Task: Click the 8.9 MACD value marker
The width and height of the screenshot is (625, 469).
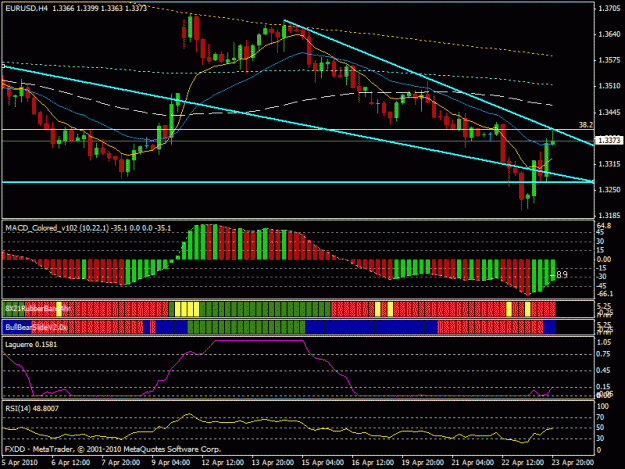Action: tap(562, 275)
